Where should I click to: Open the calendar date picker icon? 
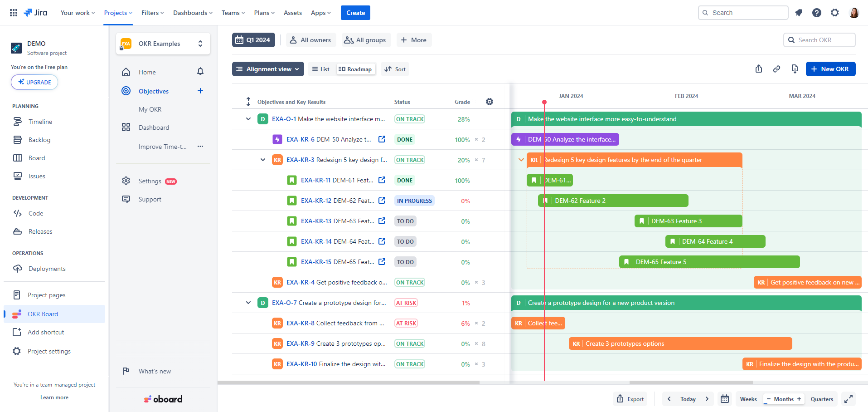[x=725, y=399]
